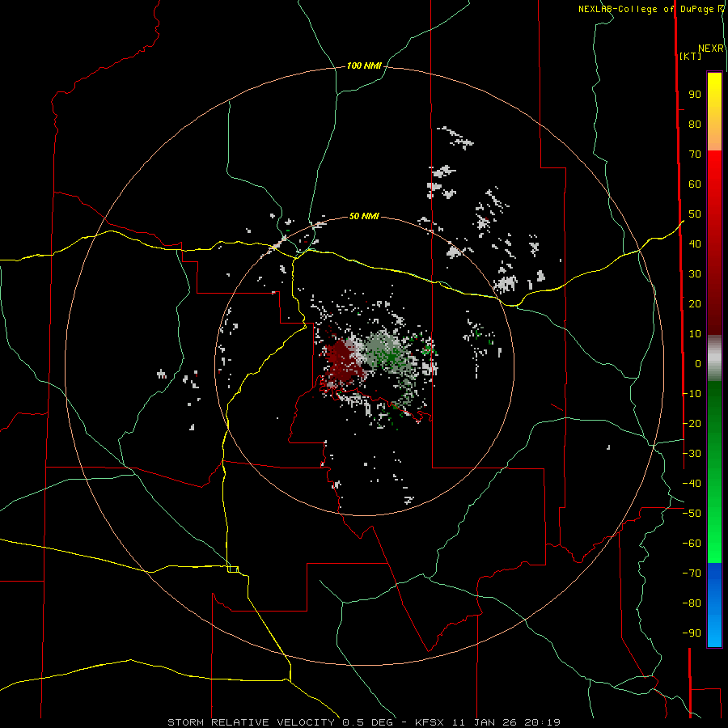Pick the gray zero-velocity segment of the color bar

pos(714,358)
